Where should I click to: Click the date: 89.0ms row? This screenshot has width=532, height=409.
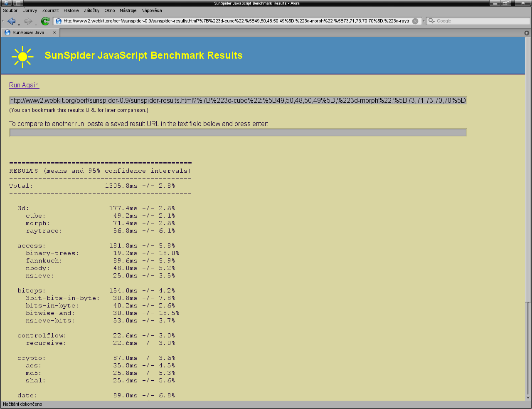click(x=96, y=395)
